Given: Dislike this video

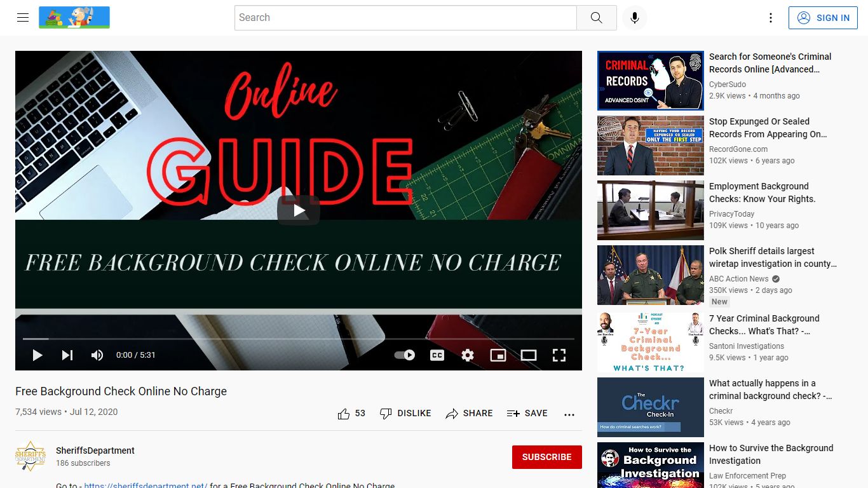Looking at the screenshot, I should click(x=405, y=414).
